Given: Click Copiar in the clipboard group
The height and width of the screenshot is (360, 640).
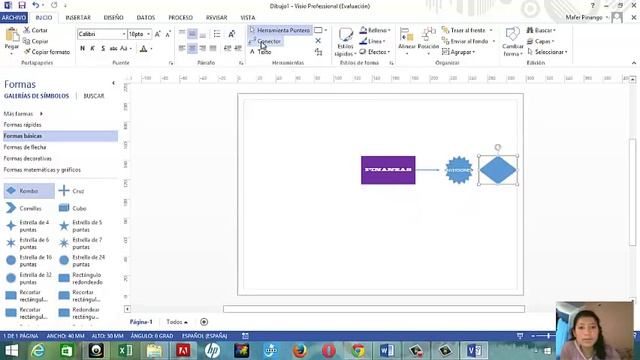Looking at the screenshot, I should (x=36, y=41).
